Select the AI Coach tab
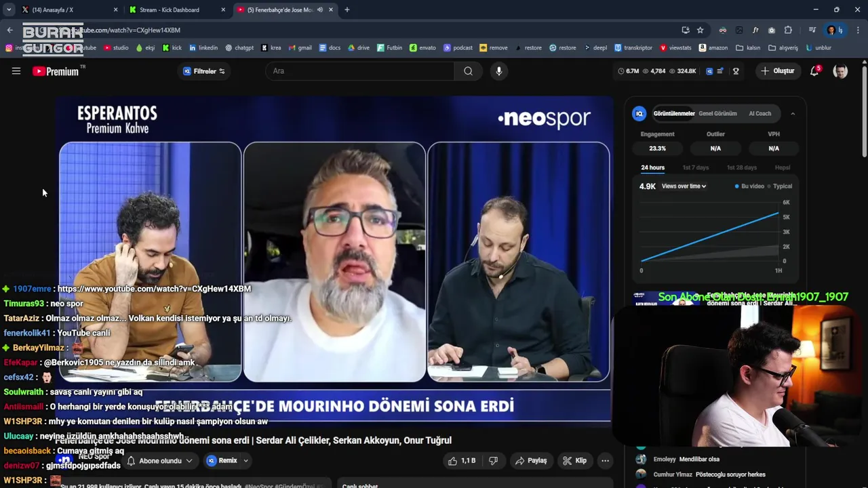The width and height of the screenshot is (868, 488). point(759,114)
